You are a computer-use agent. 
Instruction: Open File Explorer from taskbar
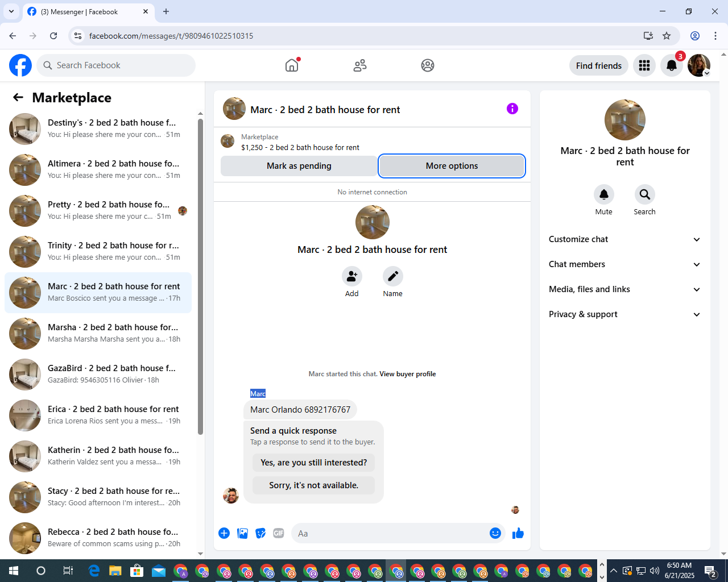[115, 571]
